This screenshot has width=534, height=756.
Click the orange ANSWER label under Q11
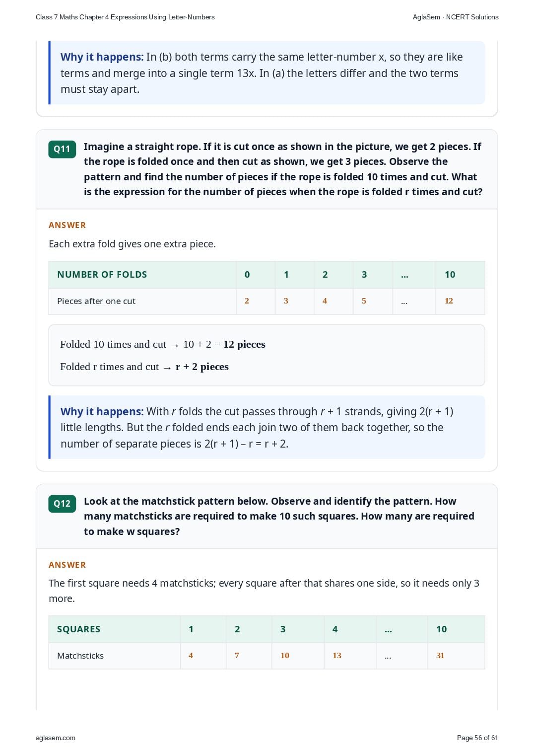point(67,225)
